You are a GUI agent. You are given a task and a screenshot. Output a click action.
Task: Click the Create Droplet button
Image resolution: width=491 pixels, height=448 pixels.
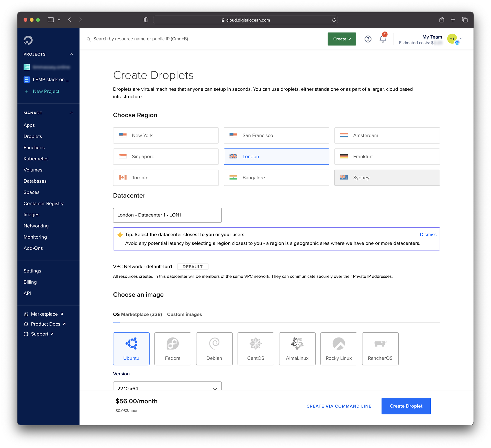pos(406,406)
